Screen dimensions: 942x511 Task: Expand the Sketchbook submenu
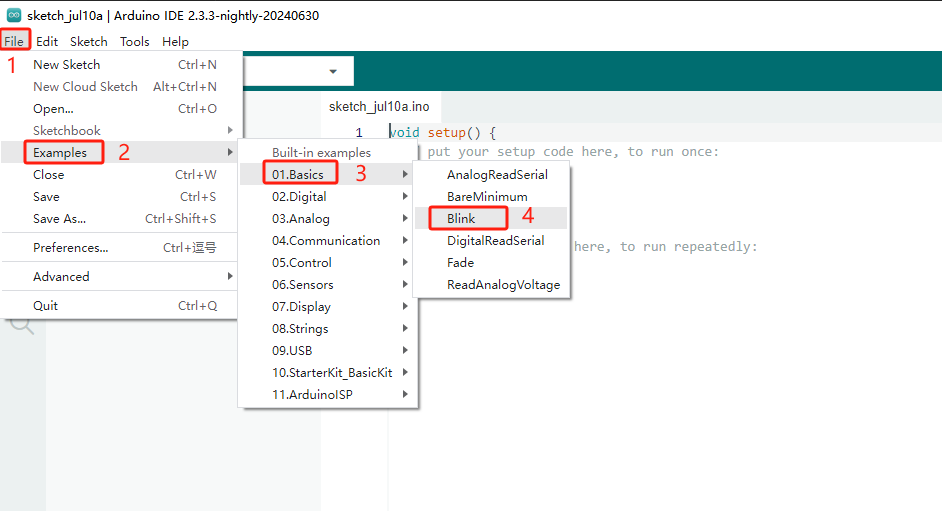tap(120, 130)
